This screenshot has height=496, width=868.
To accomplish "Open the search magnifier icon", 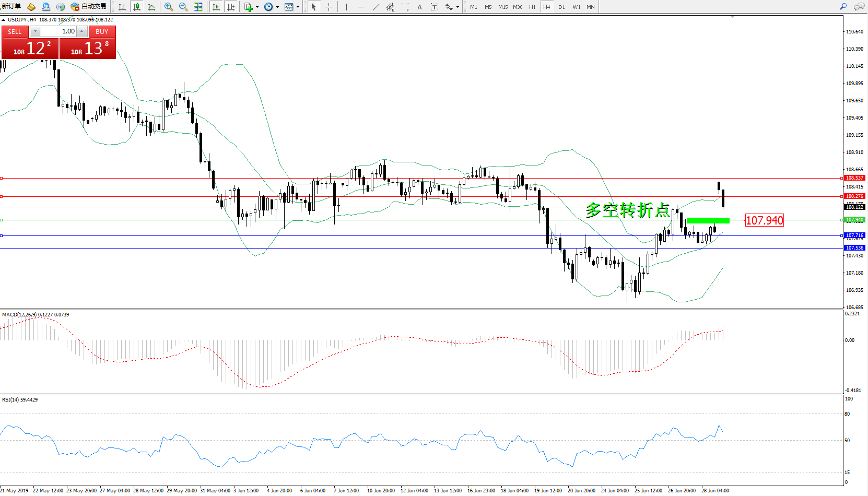I will [843, 7].
